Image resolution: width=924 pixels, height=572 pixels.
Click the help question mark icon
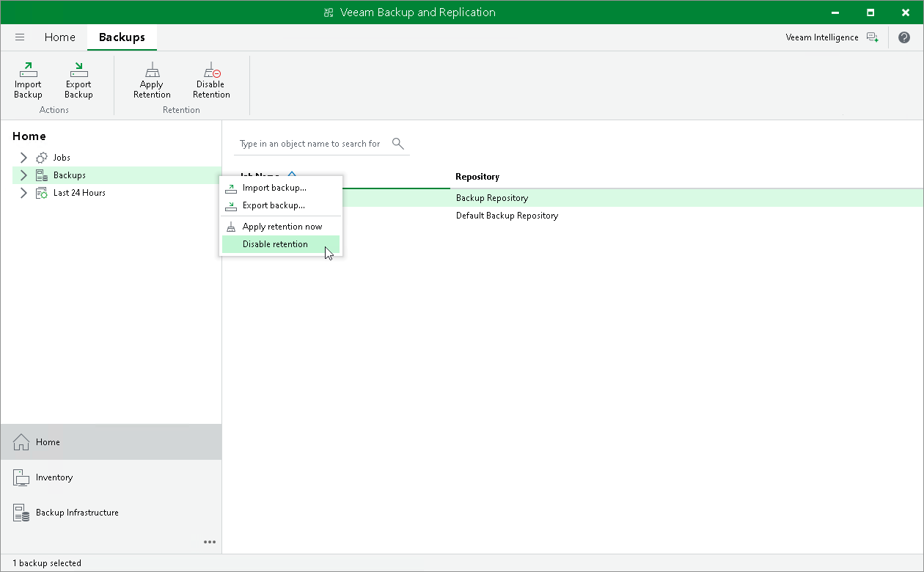coord(904,37)
